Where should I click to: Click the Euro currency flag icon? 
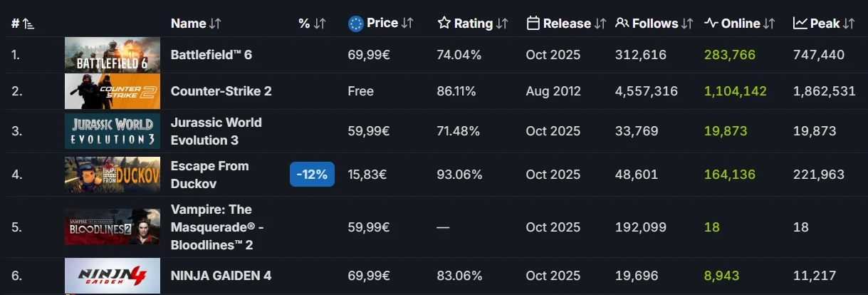356,24
